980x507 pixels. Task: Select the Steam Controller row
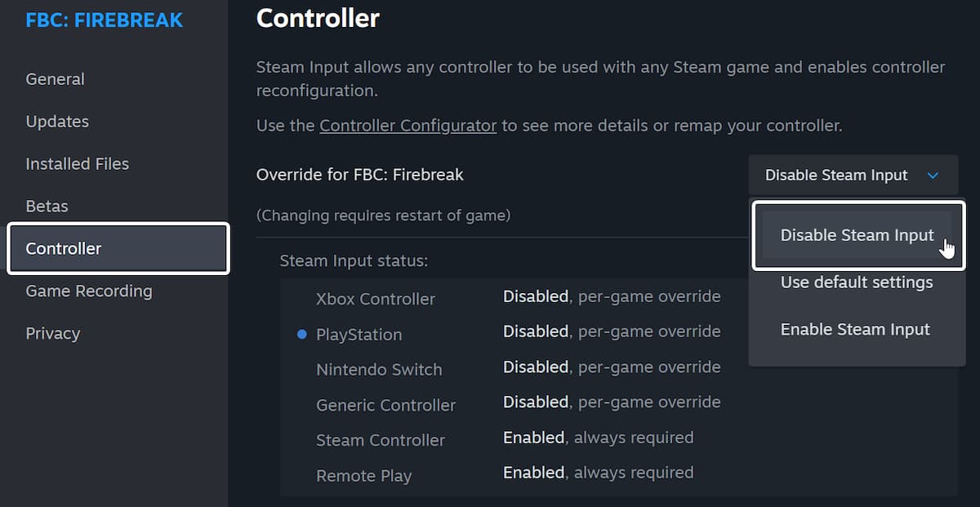click(381, 440)
